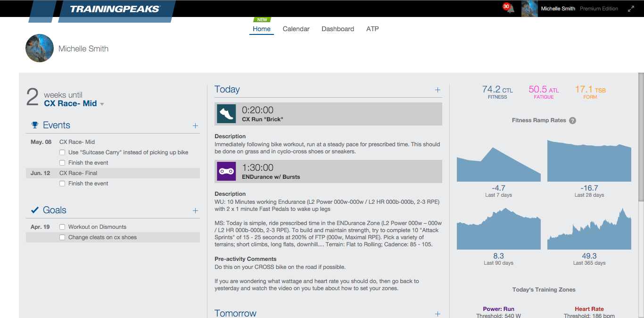Click the Tomorrow section heading
This screenshot has height=318, width=644.
pyautogui.click(x=235, y=313)
